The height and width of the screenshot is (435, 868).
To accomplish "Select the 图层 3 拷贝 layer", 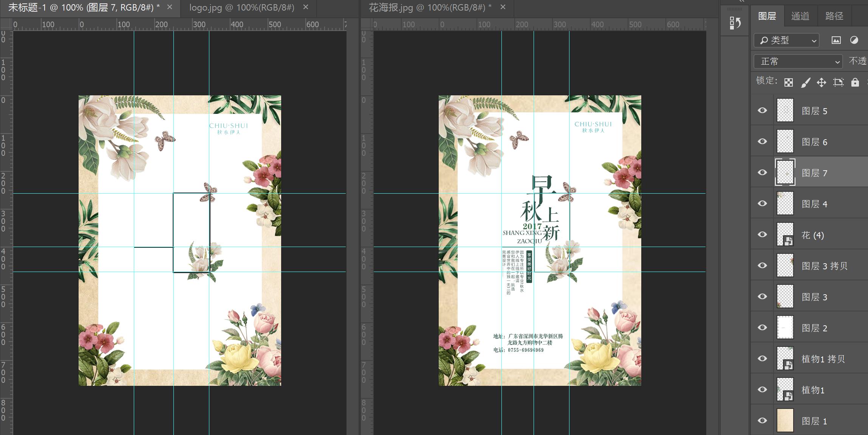I will [824, 266].
